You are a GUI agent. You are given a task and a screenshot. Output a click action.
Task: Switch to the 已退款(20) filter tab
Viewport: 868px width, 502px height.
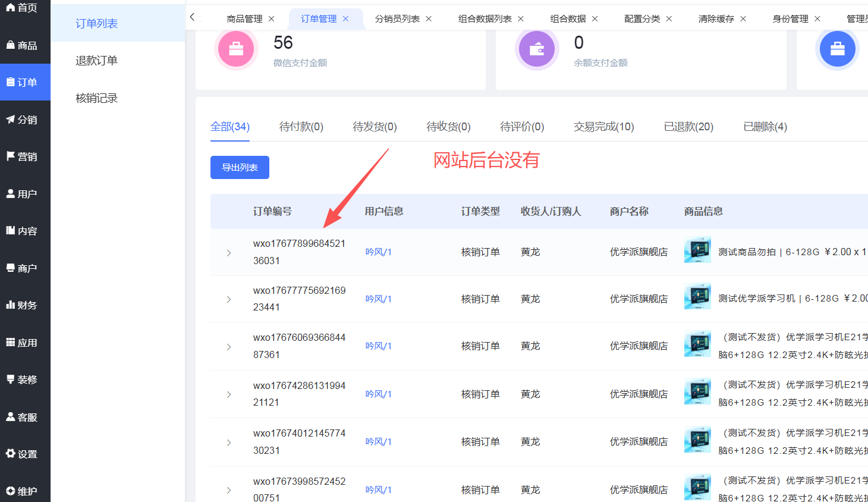(688, 127)
